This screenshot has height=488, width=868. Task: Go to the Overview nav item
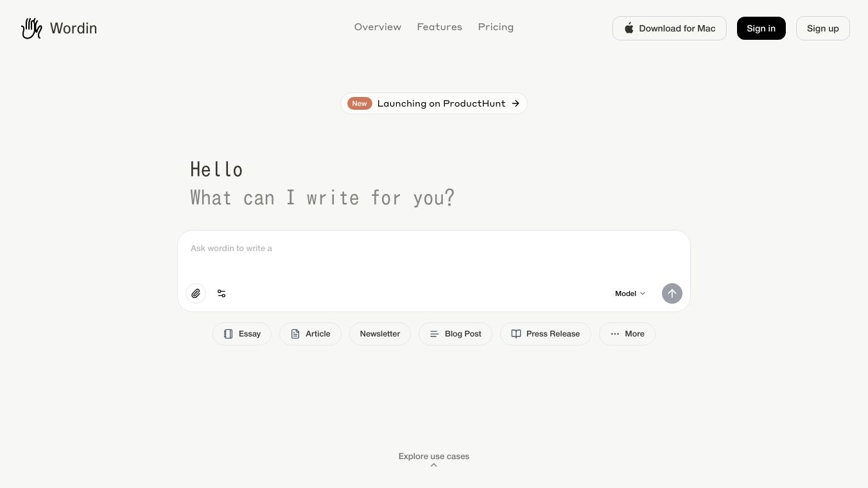(x=378, y=27)
